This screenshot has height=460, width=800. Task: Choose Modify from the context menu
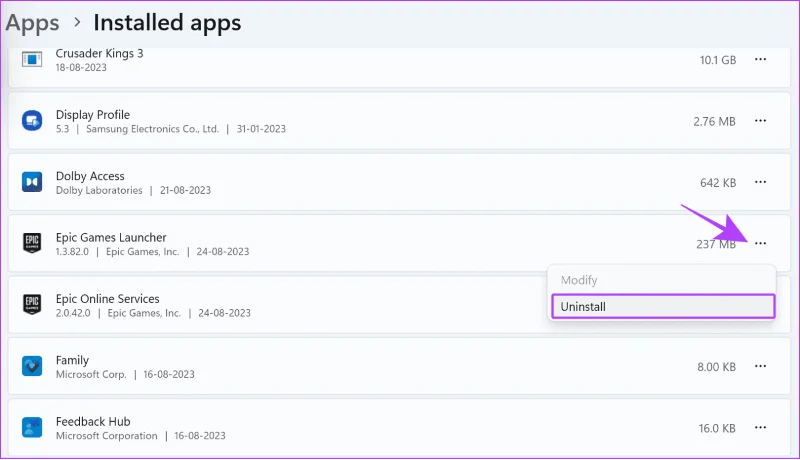click(x=663, y=280)
